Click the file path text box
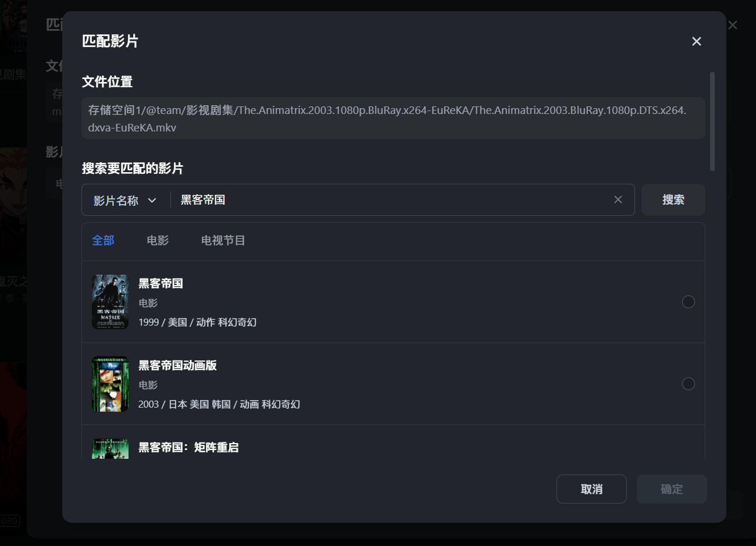Image resolution: width=756 pixels, height=546 pixels. point(393,118)
